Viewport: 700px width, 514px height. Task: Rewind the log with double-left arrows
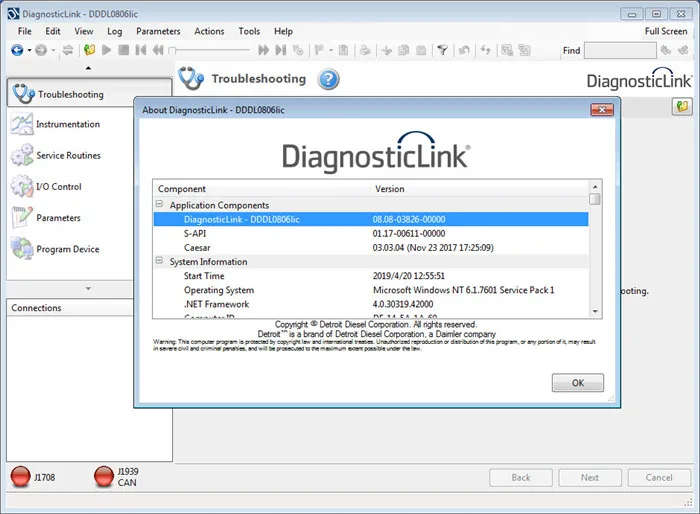point(158,50)
